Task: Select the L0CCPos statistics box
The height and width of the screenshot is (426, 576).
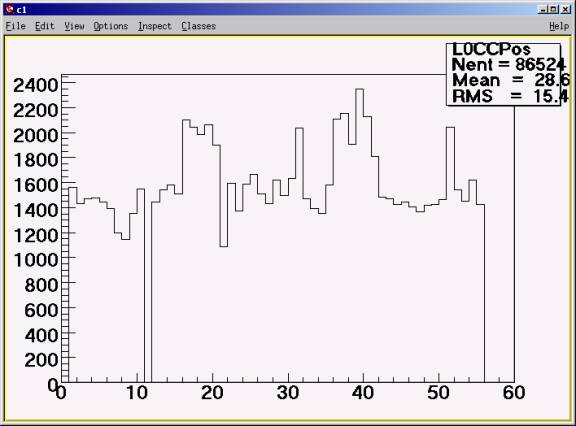Action: tap(504, 75)
